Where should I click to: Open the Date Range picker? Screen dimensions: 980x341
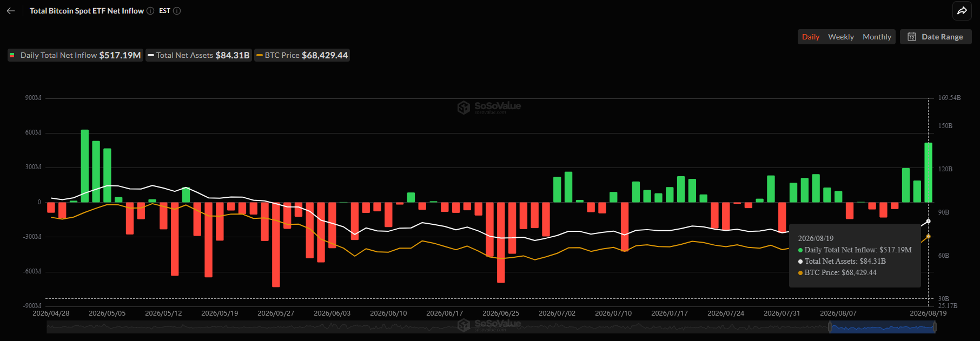pos(936,37)
